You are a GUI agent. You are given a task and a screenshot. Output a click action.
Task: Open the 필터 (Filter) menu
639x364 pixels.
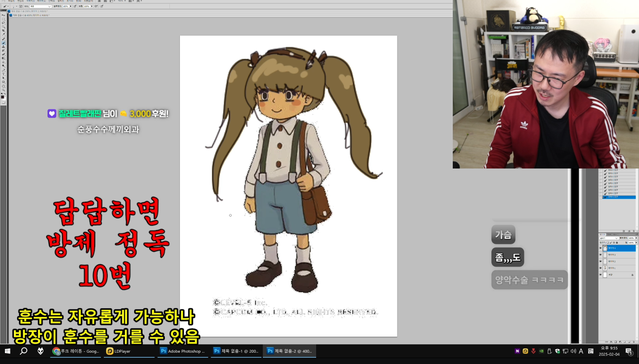click(x=61, y=1)
